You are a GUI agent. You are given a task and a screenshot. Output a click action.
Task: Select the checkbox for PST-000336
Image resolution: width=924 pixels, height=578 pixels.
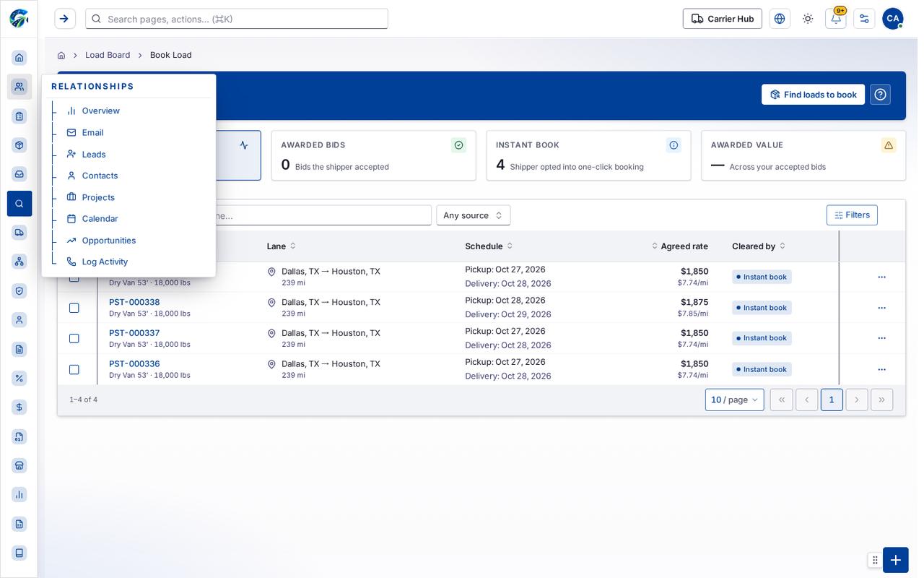point(74,369)
